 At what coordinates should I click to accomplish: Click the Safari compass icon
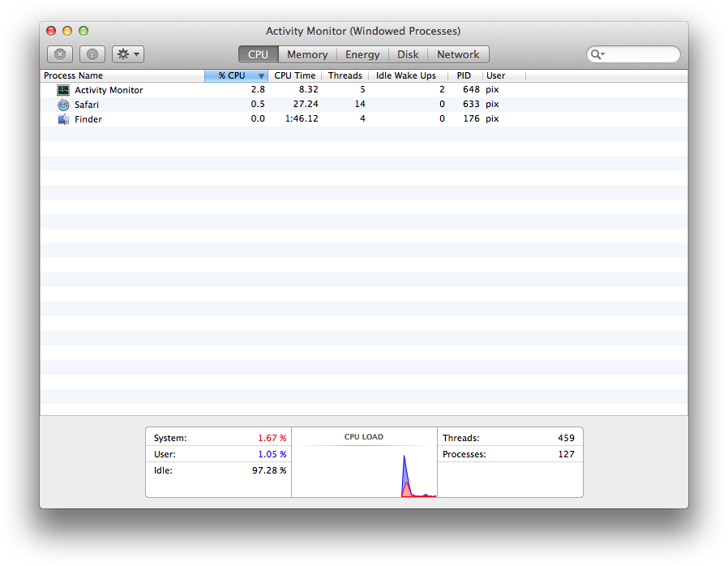point(63,105)
